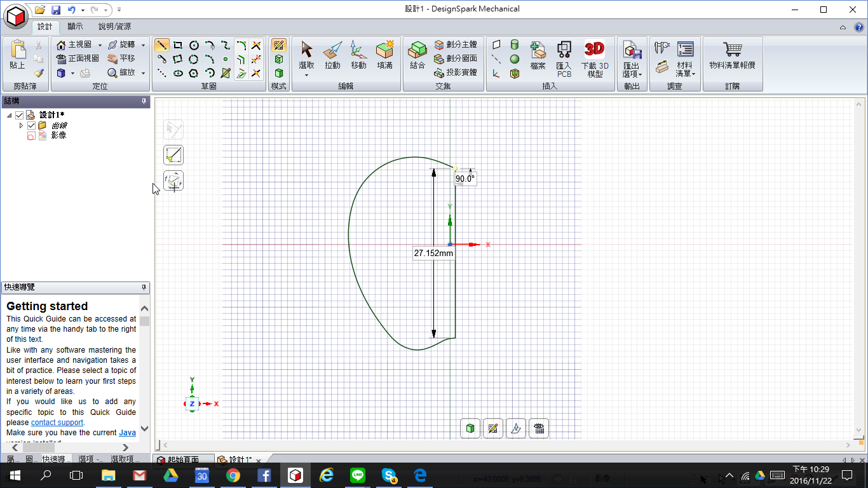Toggle checkbox for 曲線 in tree
This screenshot has height=488, width=868.
pos(32,126)
